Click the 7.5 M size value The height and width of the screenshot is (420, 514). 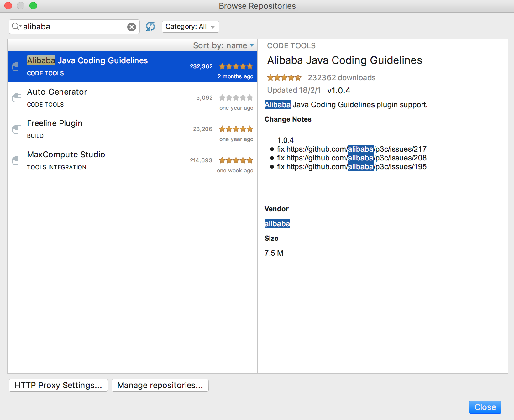[274, 253]
